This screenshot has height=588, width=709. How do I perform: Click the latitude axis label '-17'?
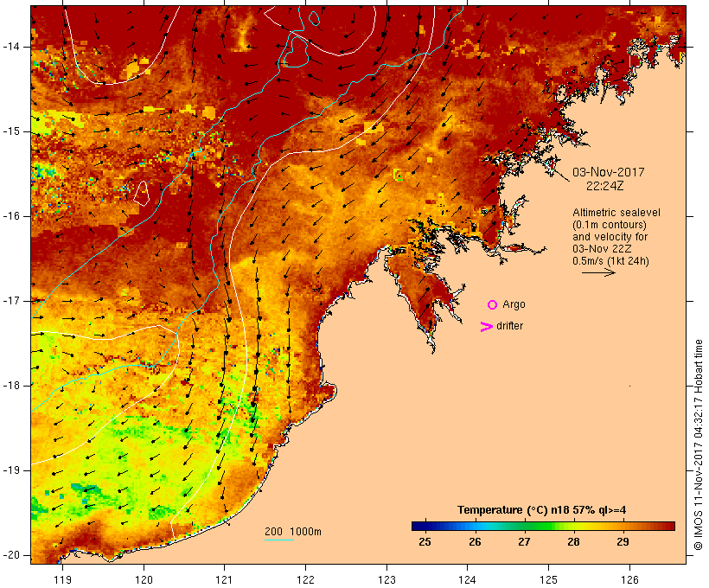coord(10,301)
